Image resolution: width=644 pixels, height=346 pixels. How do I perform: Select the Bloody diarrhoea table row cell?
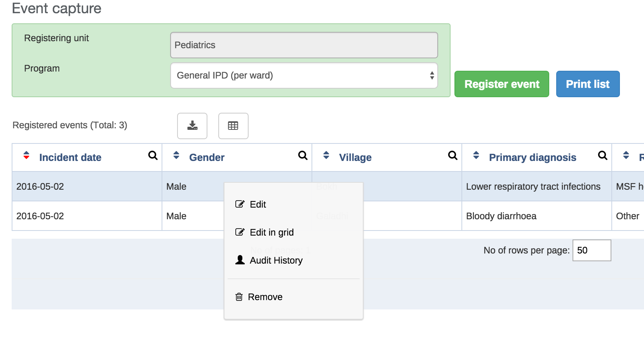coord(501,216)
